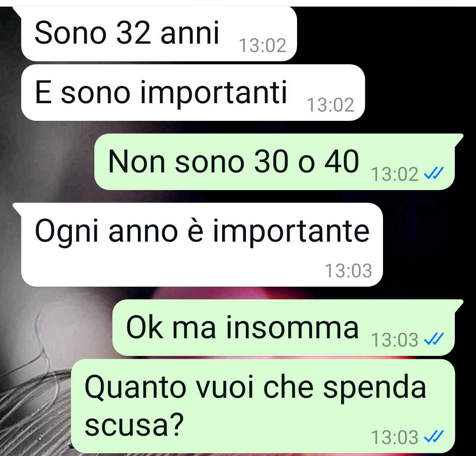476x456 pixels.
Task: Tap the "Non sono 30 o 40" message
Action: click(275, 161)
